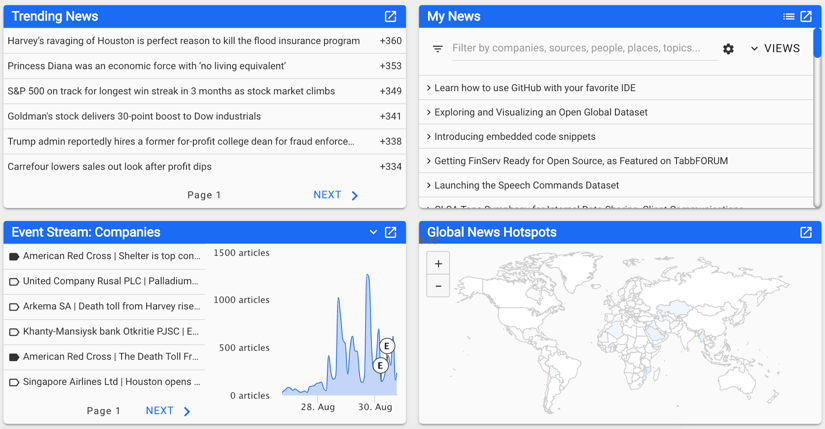Open Princess Diana economic force headline

[x=147, y=66]
